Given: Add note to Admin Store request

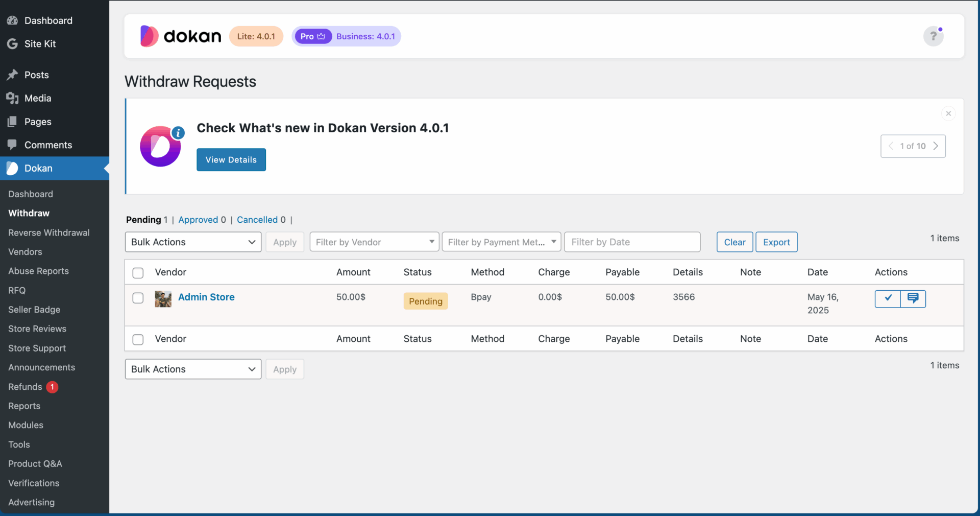Looking at the screenshot, I should point(913,298).
